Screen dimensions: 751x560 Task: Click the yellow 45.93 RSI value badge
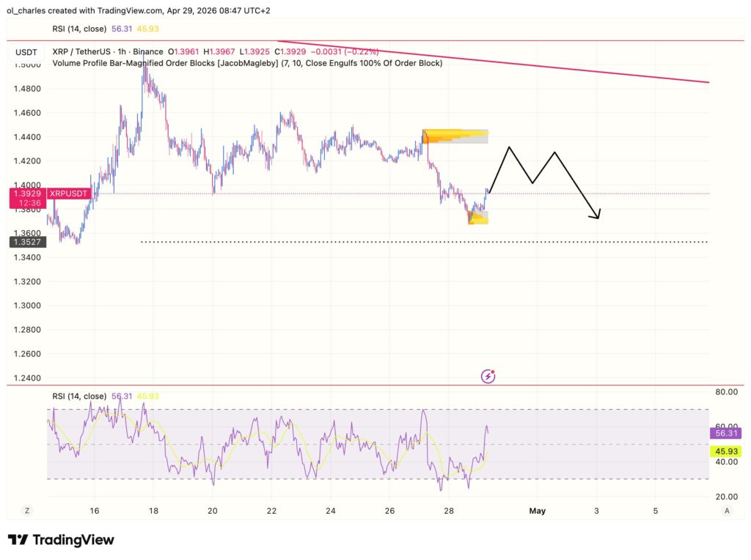pyautogui.click(x=726, y=452)
